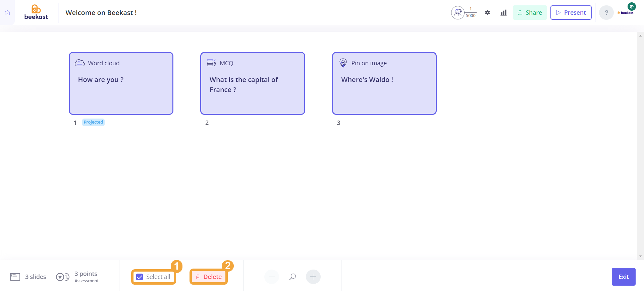Select the Pin on image slide
The height and width of the screenshot is (291, 644).
384,83
